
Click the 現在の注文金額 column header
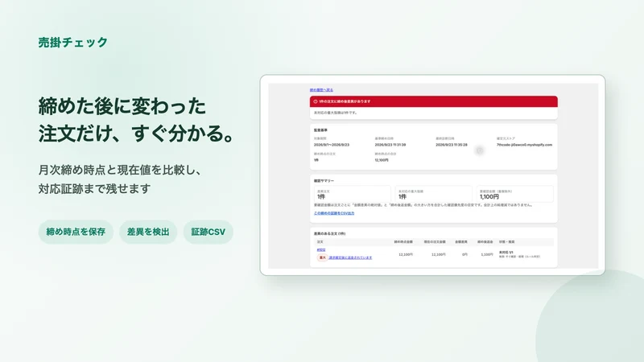coord(435,242)
